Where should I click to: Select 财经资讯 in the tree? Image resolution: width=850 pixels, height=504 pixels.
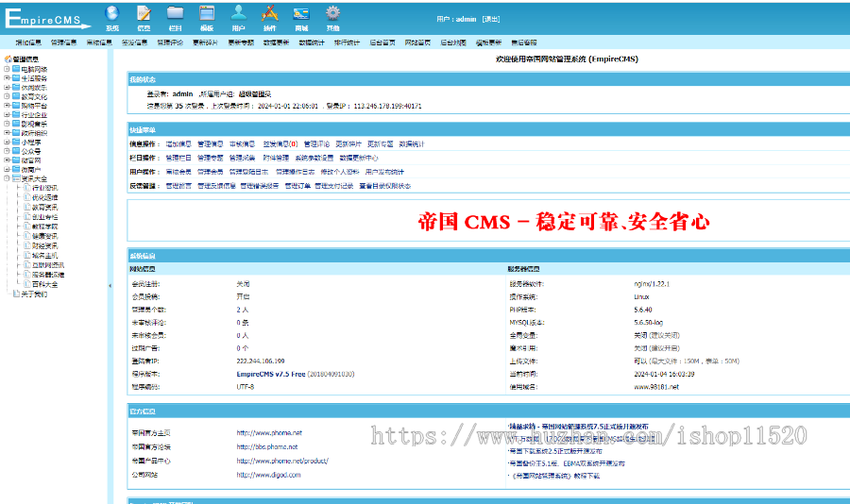[45, 245]
